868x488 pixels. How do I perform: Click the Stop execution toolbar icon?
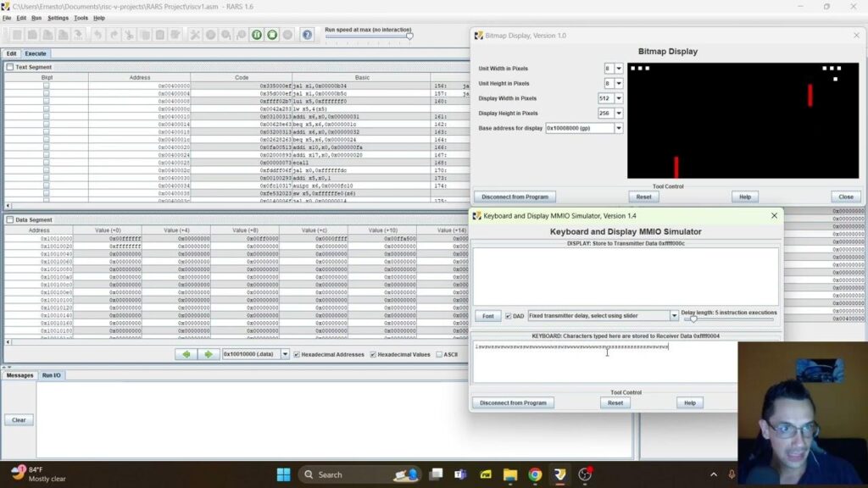pyautogui.click(x=271, y=34)
